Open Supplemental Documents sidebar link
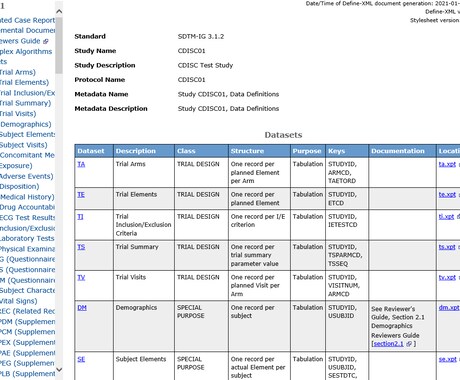460x380 pixels. [x=27, y=30]
